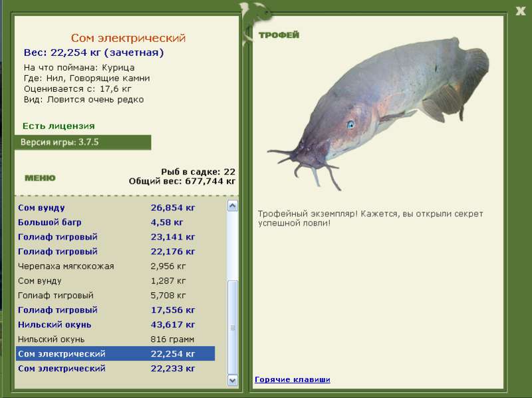This screenshot has width=532, height=398.
Task: Select Нильский окунь 816 грамм row
Action: (115, 339)
